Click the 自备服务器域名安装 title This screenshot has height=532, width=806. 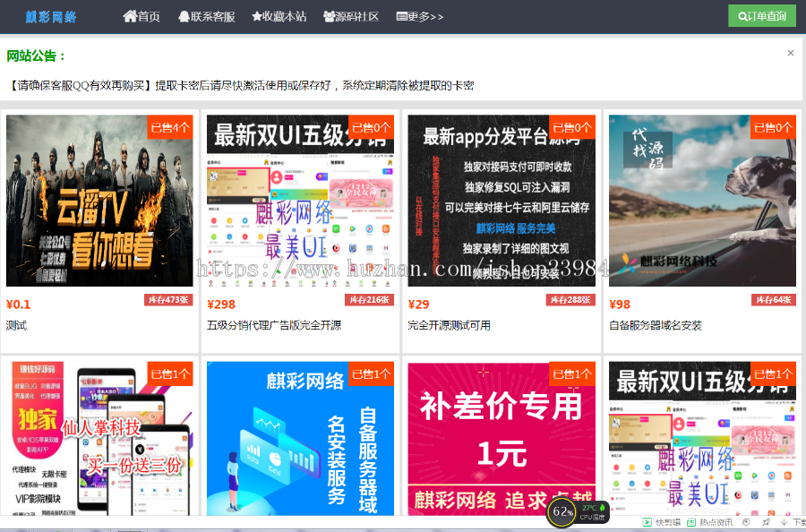coord(656,325)
